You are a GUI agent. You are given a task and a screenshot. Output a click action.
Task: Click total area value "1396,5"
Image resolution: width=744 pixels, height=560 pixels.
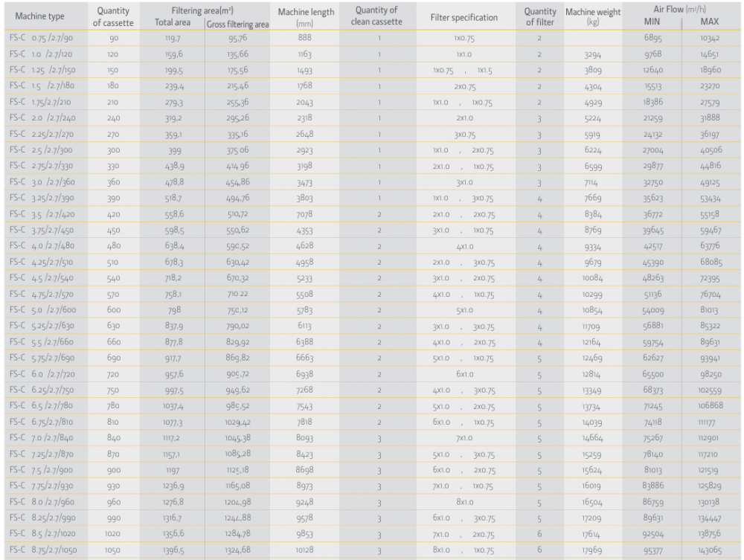point(173,550)
